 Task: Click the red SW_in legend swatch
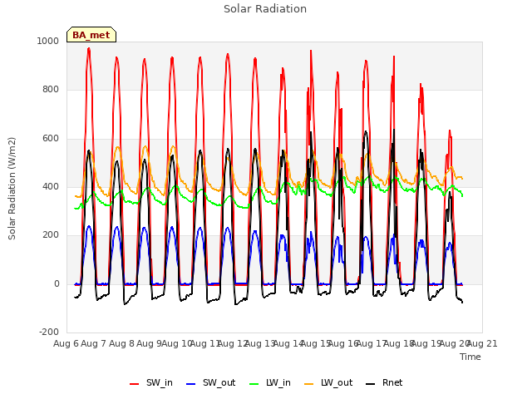click(135, 384)
